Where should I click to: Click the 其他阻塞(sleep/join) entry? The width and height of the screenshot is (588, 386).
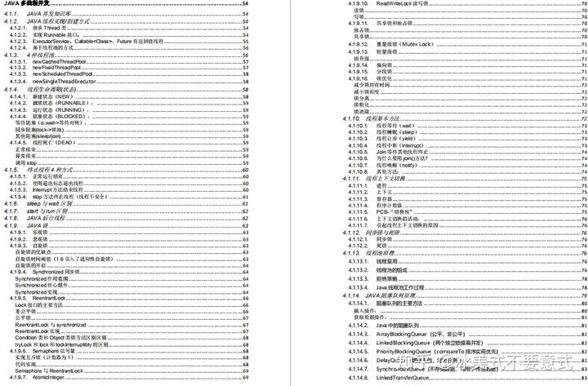click(x=132, y=136)
